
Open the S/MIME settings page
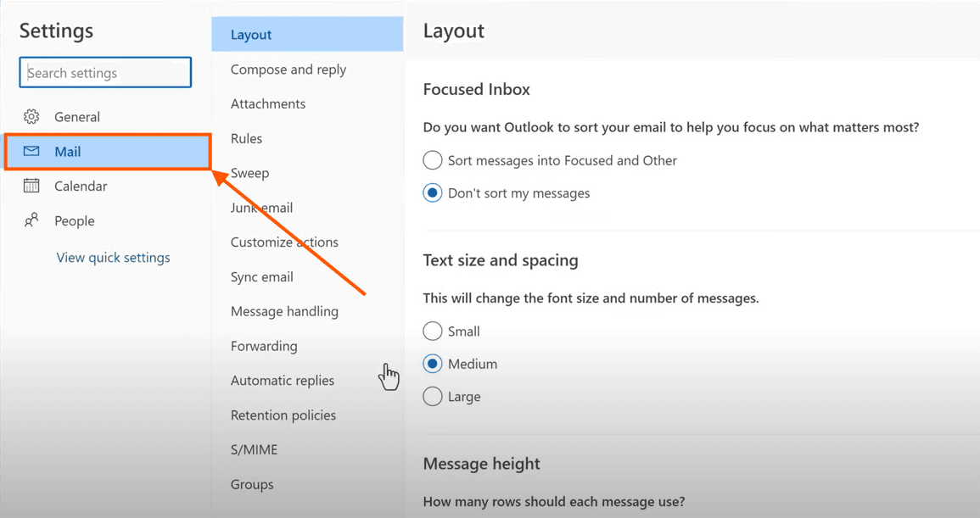(251, 449)
